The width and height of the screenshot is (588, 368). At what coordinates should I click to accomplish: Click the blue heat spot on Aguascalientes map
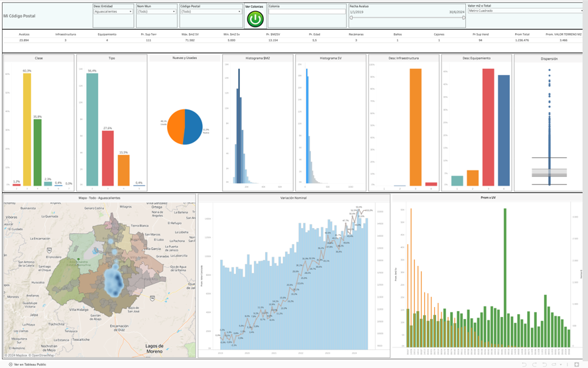(x=114, y=280)
